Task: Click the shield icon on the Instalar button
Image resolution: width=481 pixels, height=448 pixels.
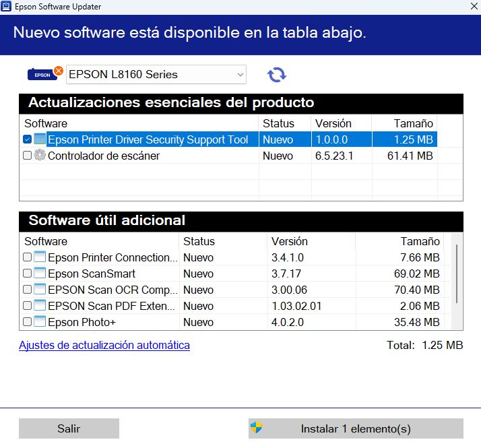Action: click(x=256, y=427)
